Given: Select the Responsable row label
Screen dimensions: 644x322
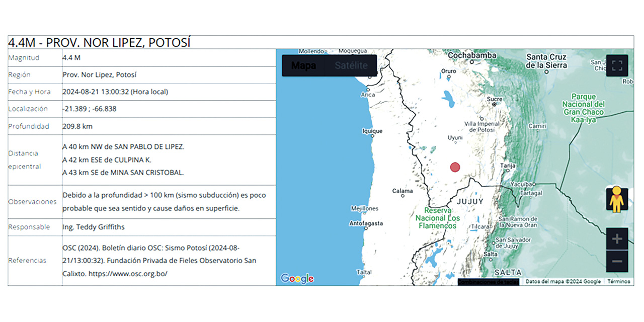Looking at the screenshot, I should (x=29, y=227).
